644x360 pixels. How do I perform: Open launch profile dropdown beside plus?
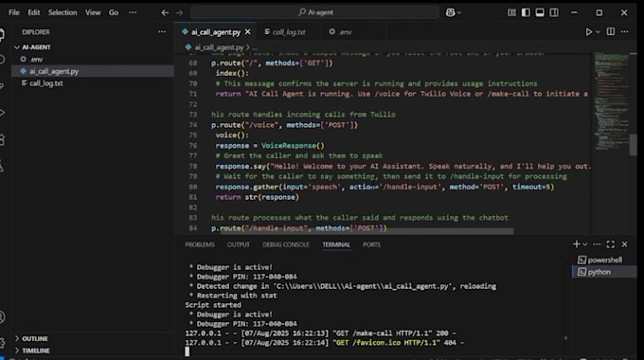point(585,244)
